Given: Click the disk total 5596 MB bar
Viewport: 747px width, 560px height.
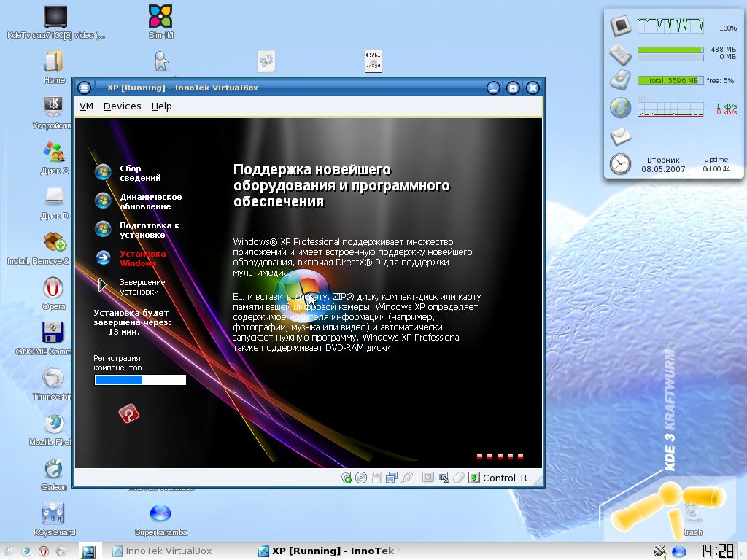Looking at the screenshot, I should click(x=671, y=80).
